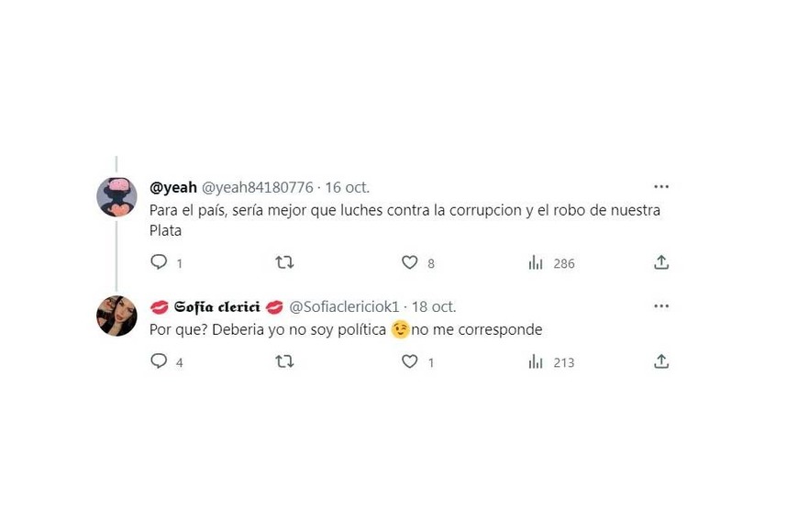Open the @yeah84180776 handle link
The image size is (798, 532).
coord(257,187)
